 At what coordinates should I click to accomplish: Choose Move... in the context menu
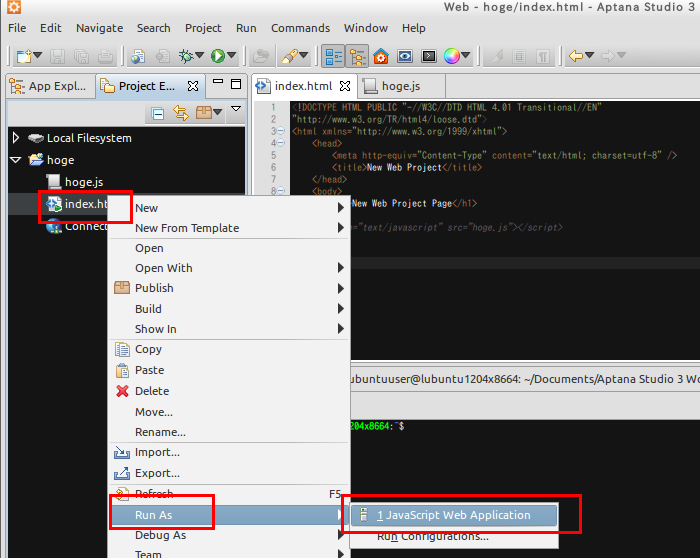(229, 412)
